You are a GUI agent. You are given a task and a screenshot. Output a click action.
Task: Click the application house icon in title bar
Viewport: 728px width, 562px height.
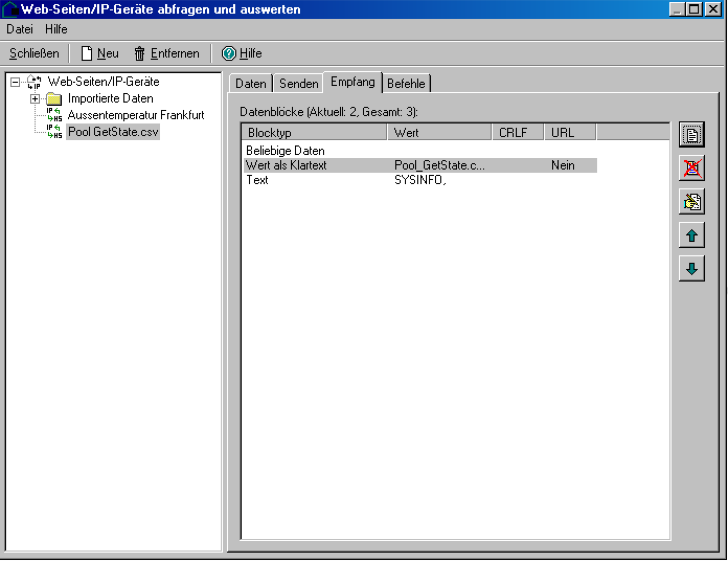point(9,9)
